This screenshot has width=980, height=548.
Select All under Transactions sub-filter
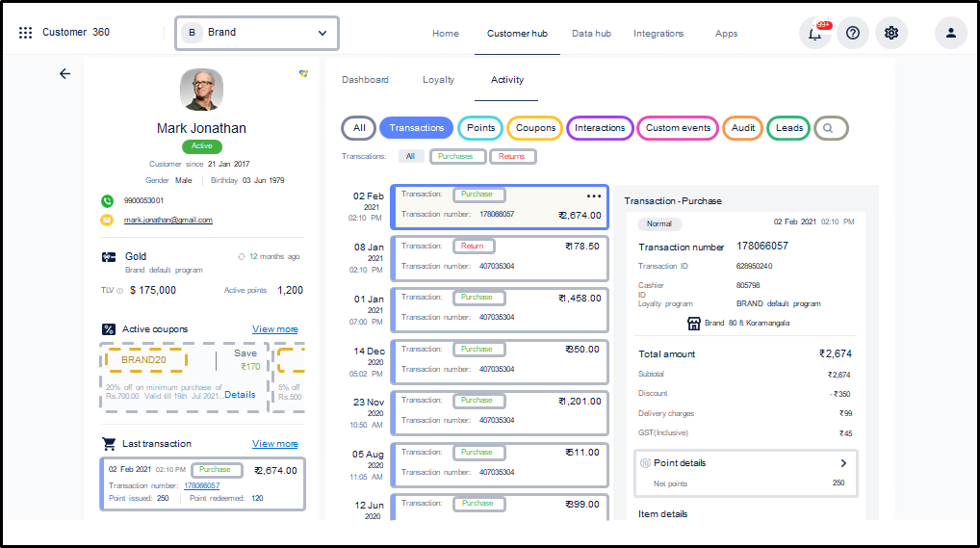(x=411, y=156)
